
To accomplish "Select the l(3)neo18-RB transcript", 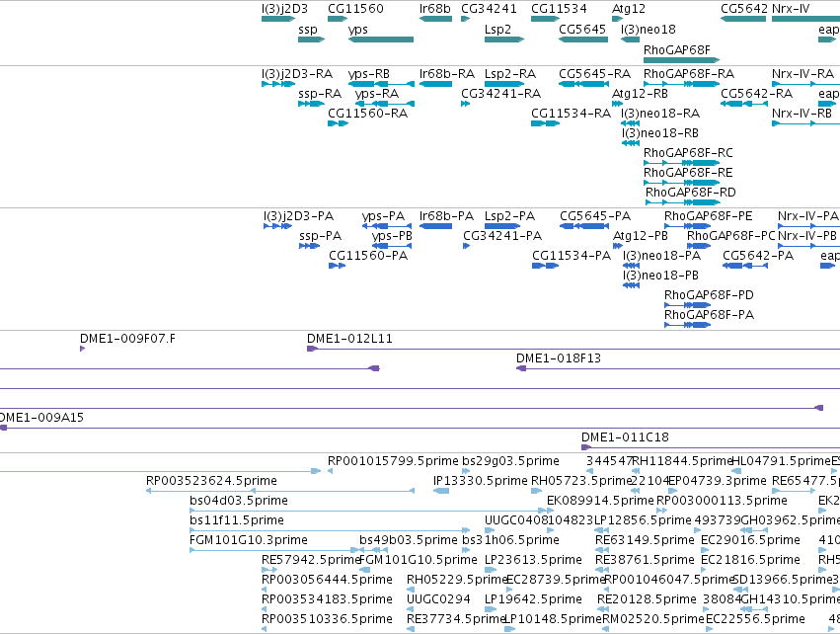I will [x=631, y=143].
